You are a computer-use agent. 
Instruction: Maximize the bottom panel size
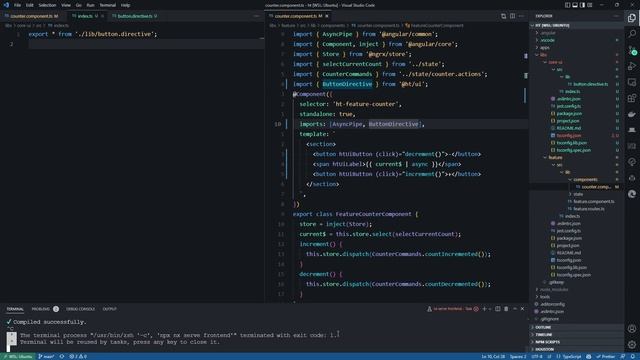[x=515, y=309]
